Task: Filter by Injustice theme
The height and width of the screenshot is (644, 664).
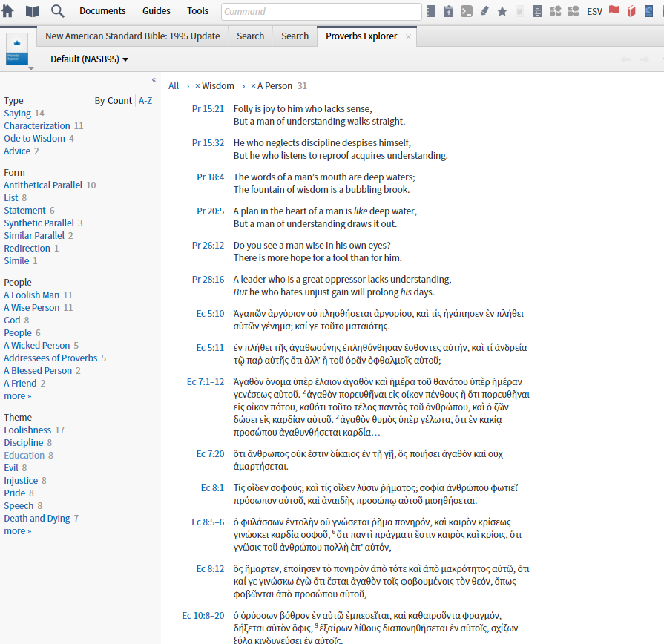Action: (x=21, y=481)
